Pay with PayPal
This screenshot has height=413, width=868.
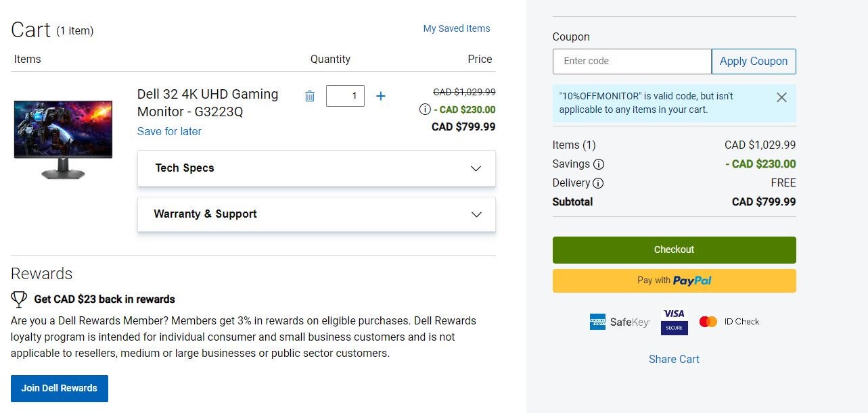[674, 280]
